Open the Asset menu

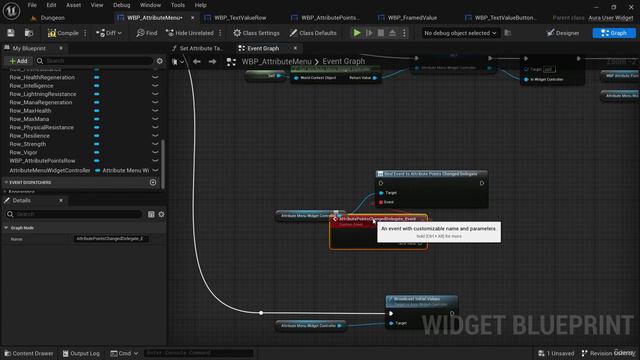73,5
